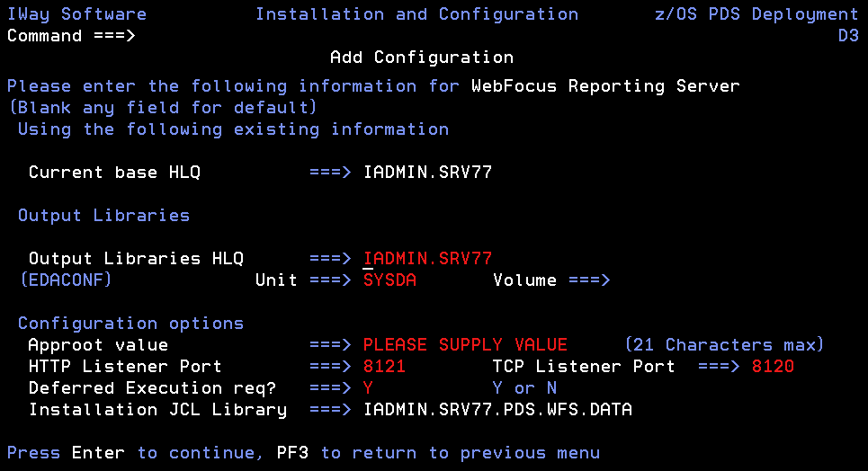Click the word 'Enter' in bottom line
This screenshot has height=471, width=868.
tap(98, 453)
